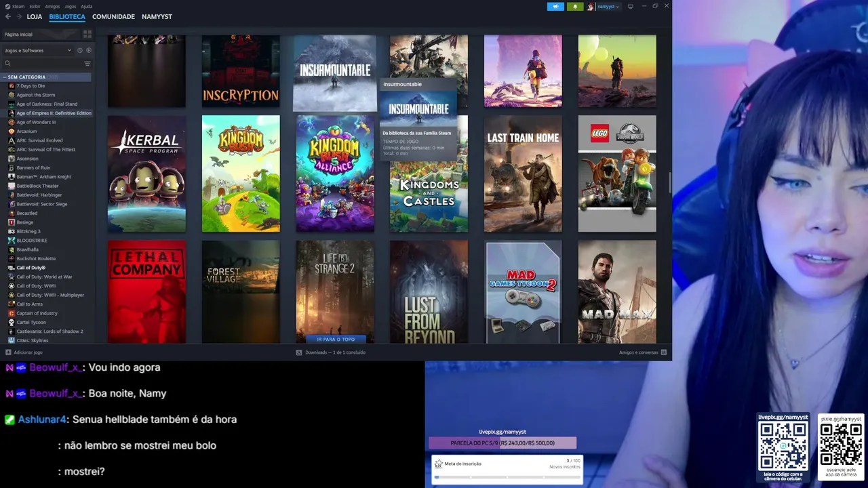This screenshot has height=488, width=868.
Task: Open the Exibir menu
Action: 35,6
